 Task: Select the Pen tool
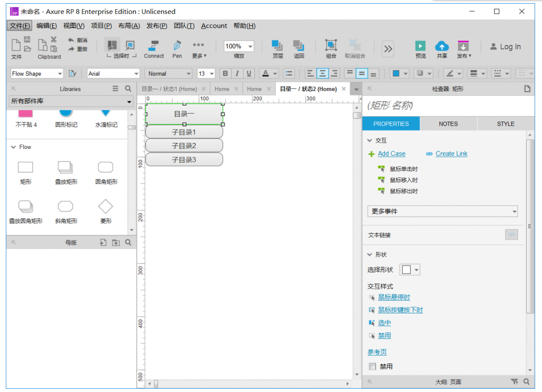(x=177, y=46)
